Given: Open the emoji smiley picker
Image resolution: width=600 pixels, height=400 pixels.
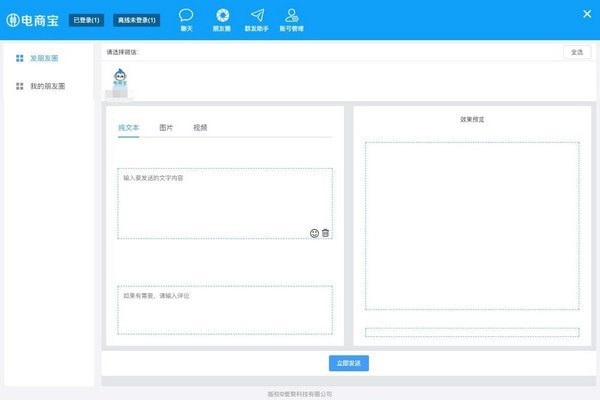Looking at the screenshot, I should [x=314, y=233].
